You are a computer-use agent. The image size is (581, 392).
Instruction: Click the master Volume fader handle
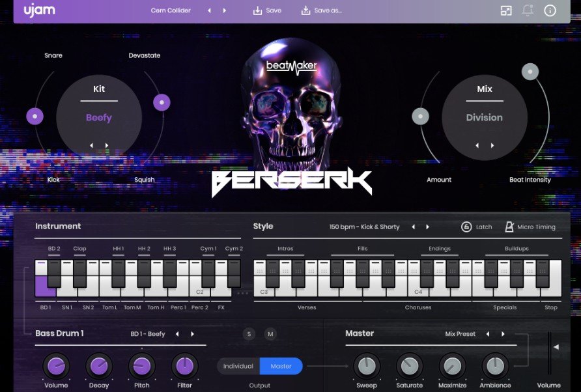(x=556, y=347)
